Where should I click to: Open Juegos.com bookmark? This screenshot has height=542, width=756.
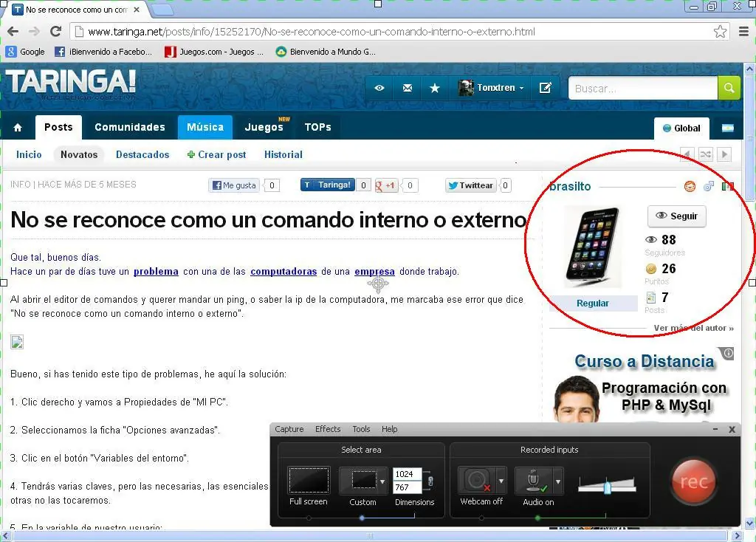point(214,52)
